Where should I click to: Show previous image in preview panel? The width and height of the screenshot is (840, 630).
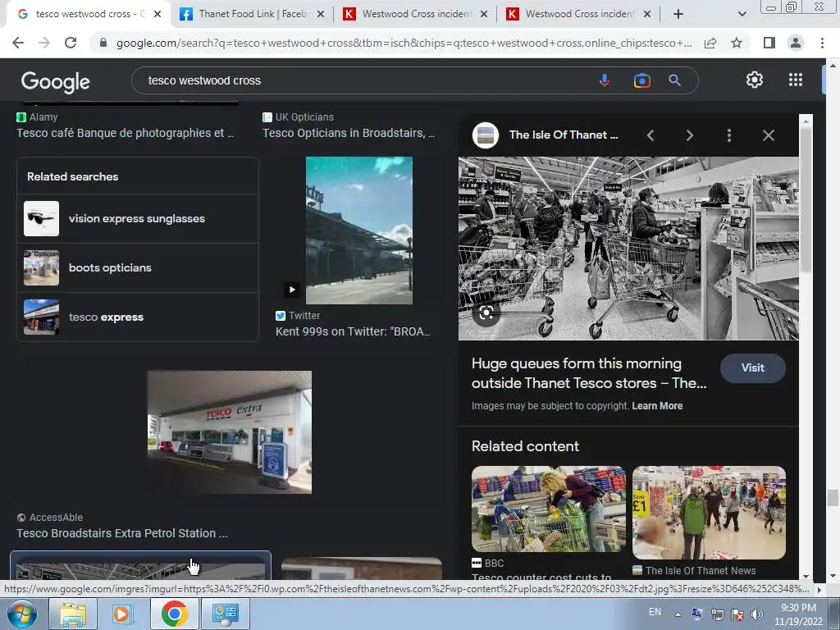651,135
